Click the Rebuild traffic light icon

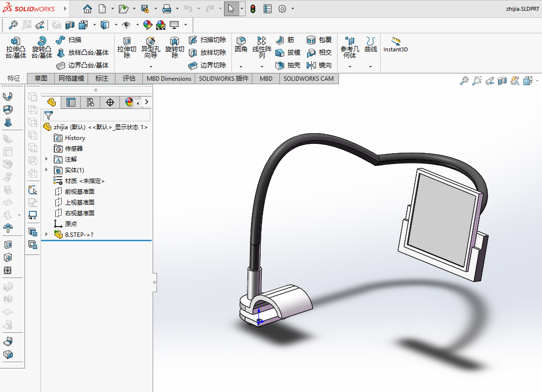pyautogui.click(x=253, y=9)
